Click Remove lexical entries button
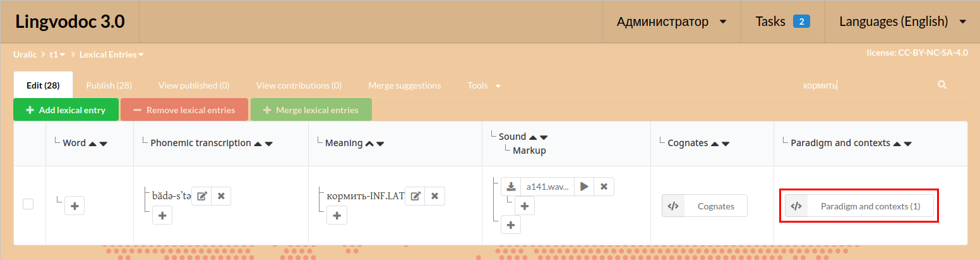The image size is (980, 260). (184, 109)
